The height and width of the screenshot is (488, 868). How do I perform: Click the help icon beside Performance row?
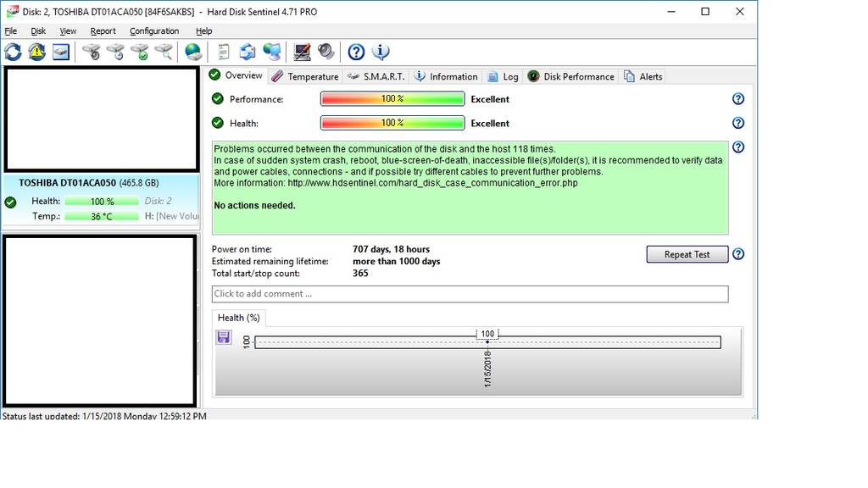pos(738,99)
